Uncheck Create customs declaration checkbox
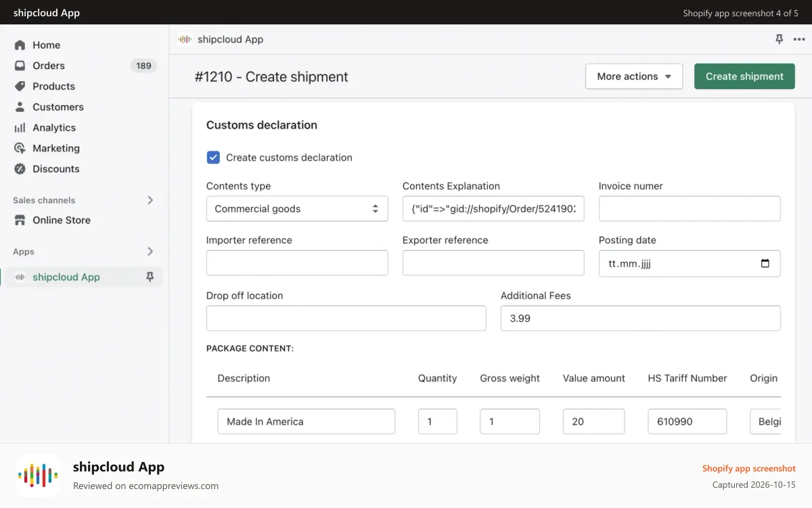This screenshot has width=812, height=508. click(x=213, y=157)
